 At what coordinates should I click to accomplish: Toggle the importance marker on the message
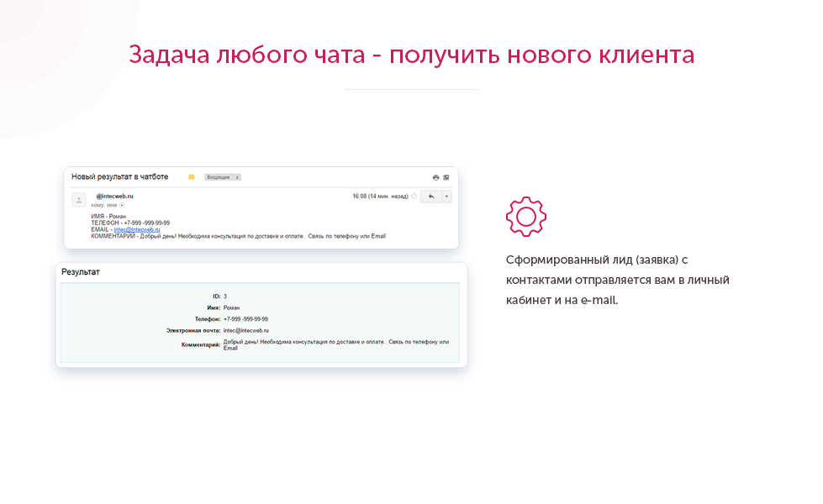(191, 176)
